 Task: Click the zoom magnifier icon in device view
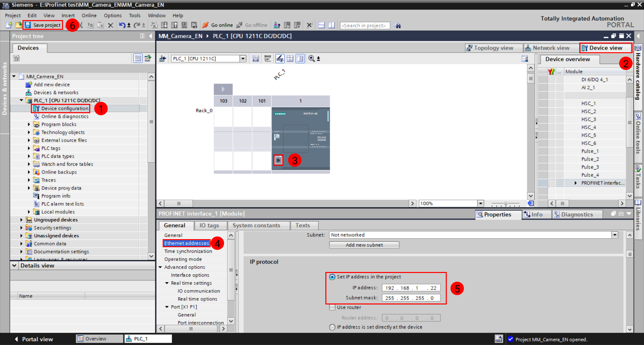click(312, 59)
